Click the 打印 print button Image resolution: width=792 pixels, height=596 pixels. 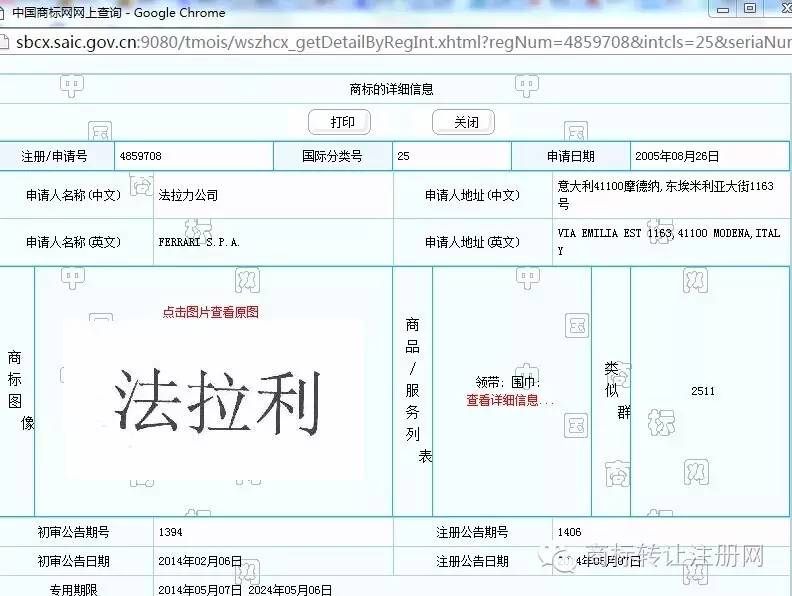click(339, 122)
